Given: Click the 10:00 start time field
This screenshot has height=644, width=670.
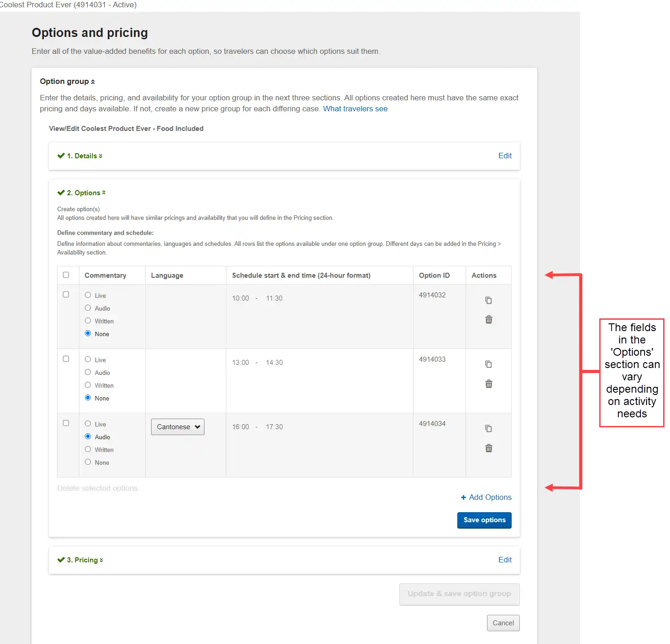Looking at the screenshot, I should click(x=241, y=298).
